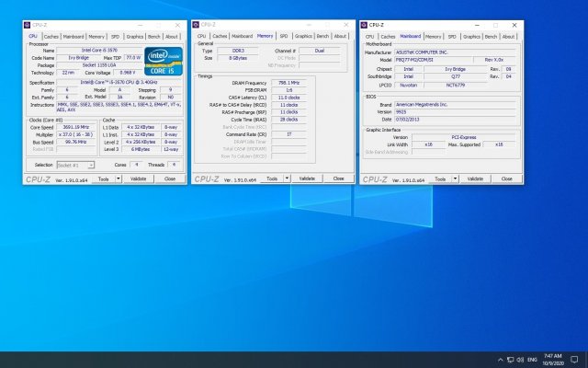Open the Bench tab in the leftmost window
588x368 pixels.
[x=155, y=36]
